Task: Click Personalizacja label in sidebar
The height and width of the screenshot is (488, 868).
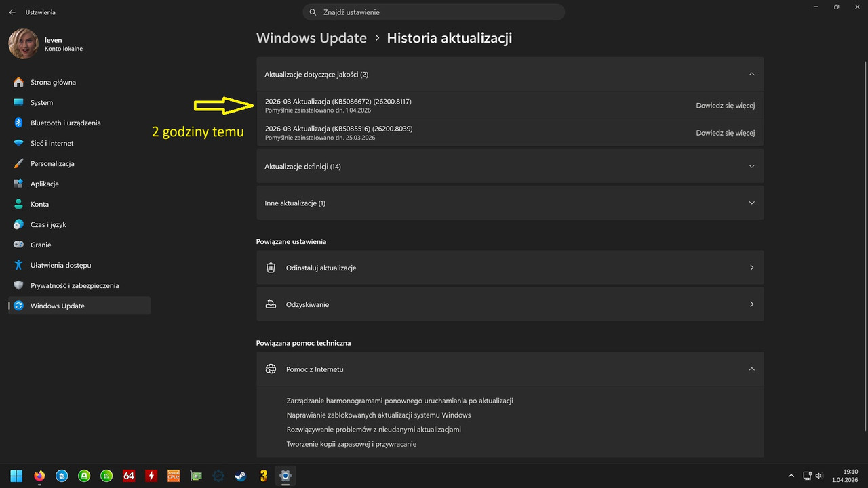Action: point(52,163)
